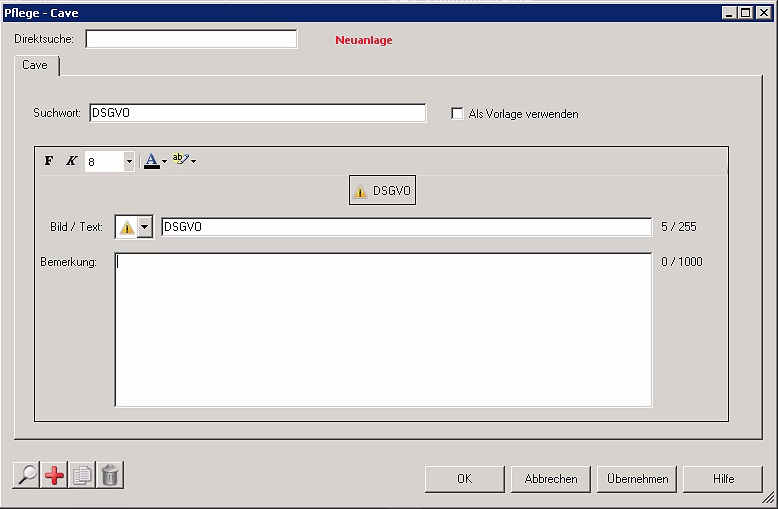This screenshot has width=778, height=509.
Task: Open the font color dropdown arrow
Action: pos(165,161)
